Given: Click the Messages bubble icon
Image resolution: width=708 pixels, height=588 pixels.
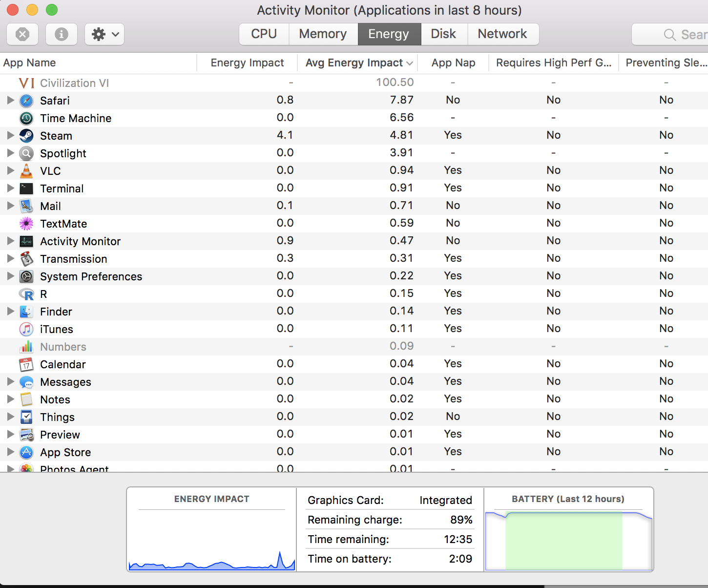Looking at the screenshot, I should click(x=26, y=382).
